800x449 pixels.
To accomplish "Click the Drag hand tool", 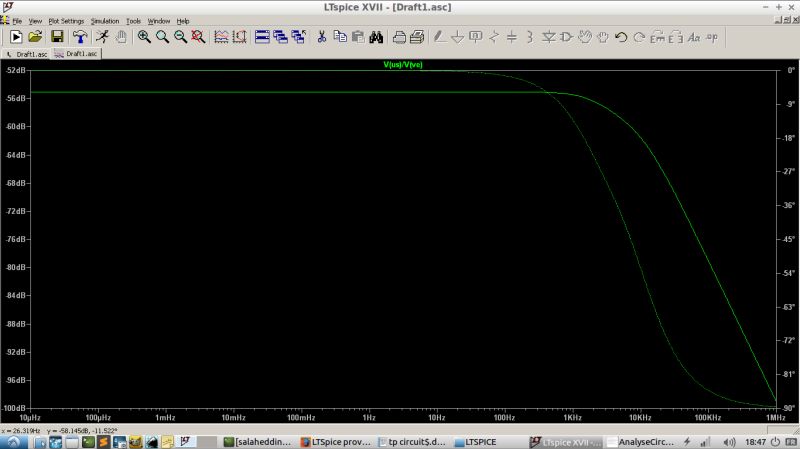I will click(x=603, y=37).
